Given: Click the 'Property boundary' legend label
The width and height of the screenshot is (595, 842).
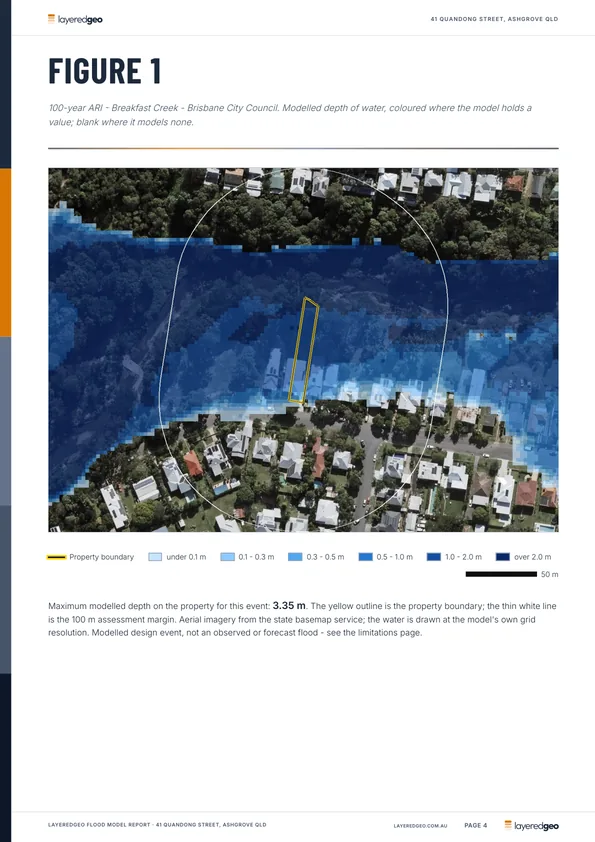Looking at the screenshot, I should 101,557.
